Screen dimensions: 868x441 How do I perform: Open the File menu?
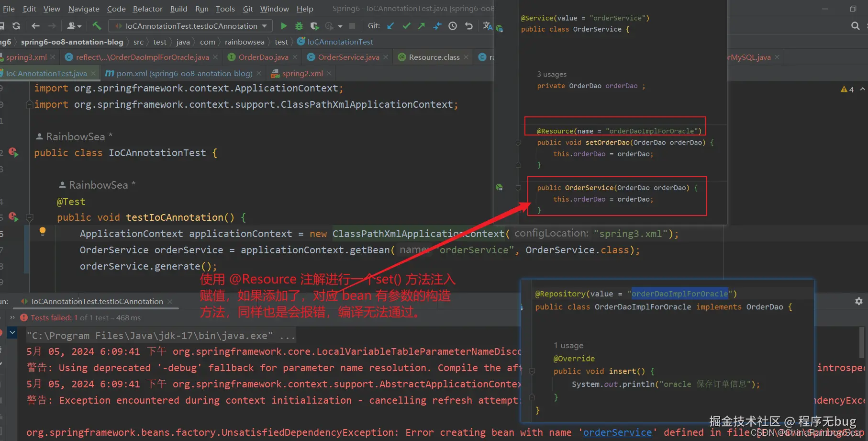coord(9,9)
